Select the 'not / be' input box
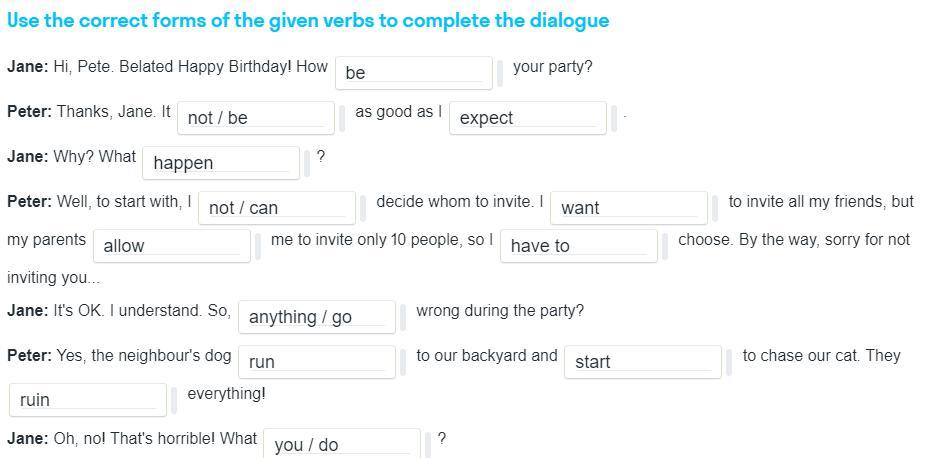 (x=255, y=117)
